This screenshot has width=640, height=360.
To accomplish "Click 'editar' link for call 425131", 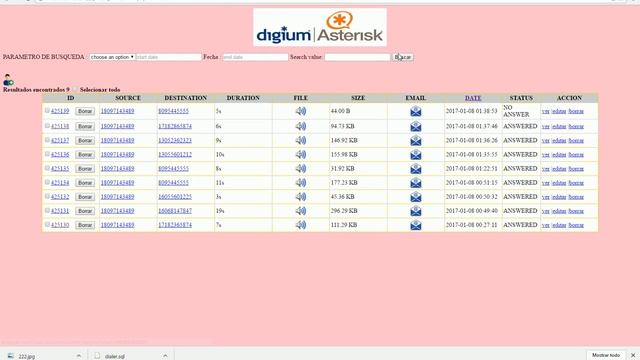I will coord(559,211).
